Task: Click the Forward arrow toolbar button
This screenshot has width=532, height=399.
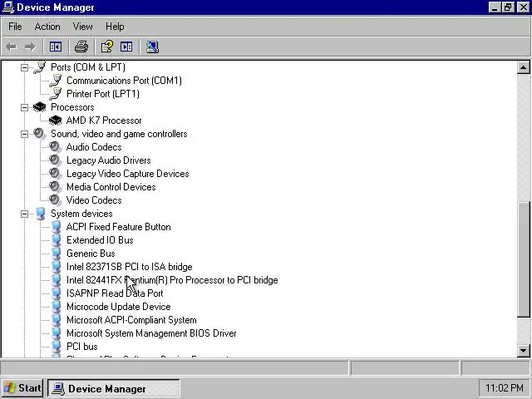Action: 30,47
